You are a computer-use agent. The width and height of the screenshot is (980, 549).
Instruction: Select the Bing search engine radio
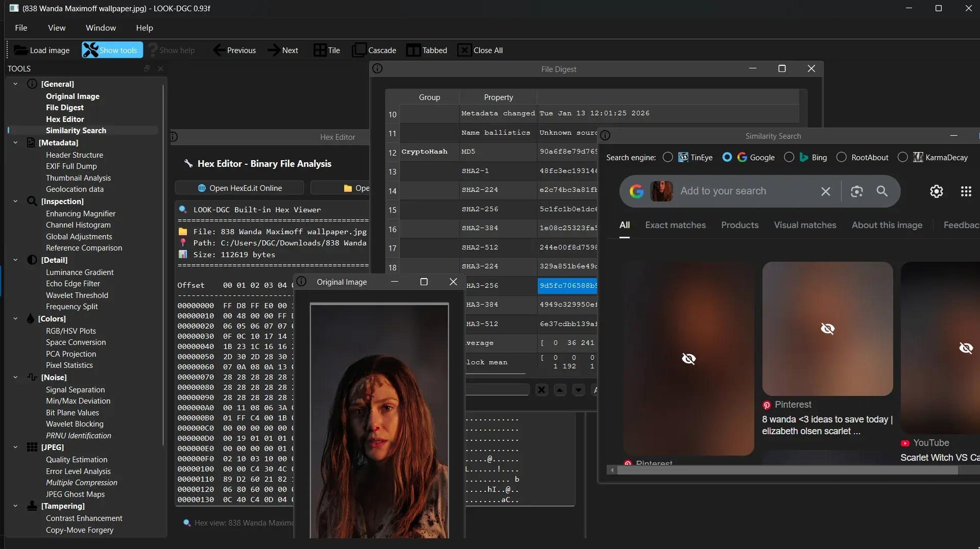[789, 157]
